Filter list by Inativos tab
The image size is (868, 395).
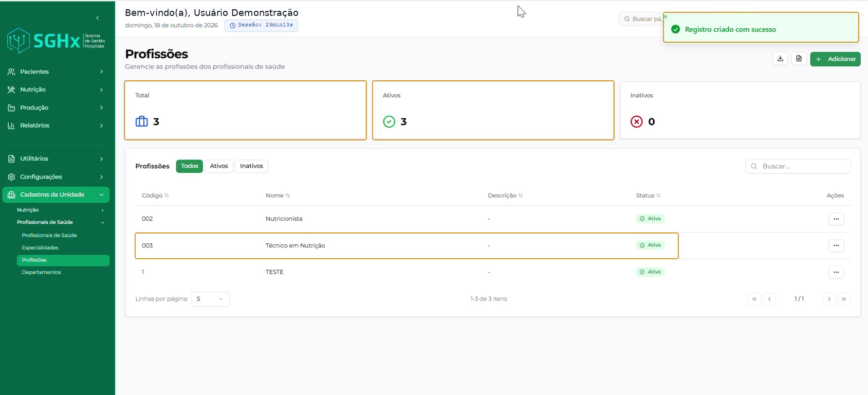tap(251, 166)
